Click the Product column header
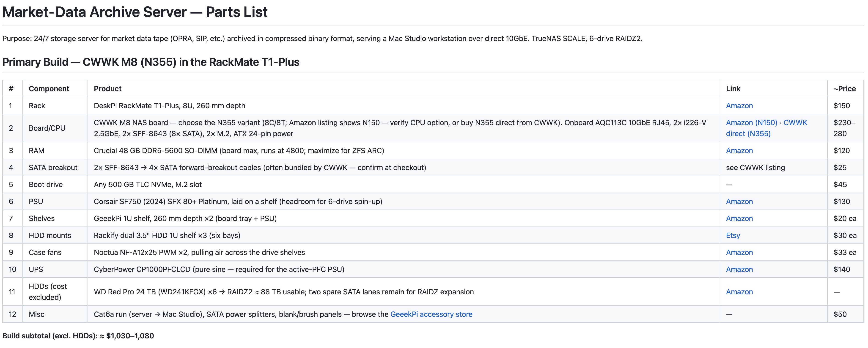 [107, 89]
